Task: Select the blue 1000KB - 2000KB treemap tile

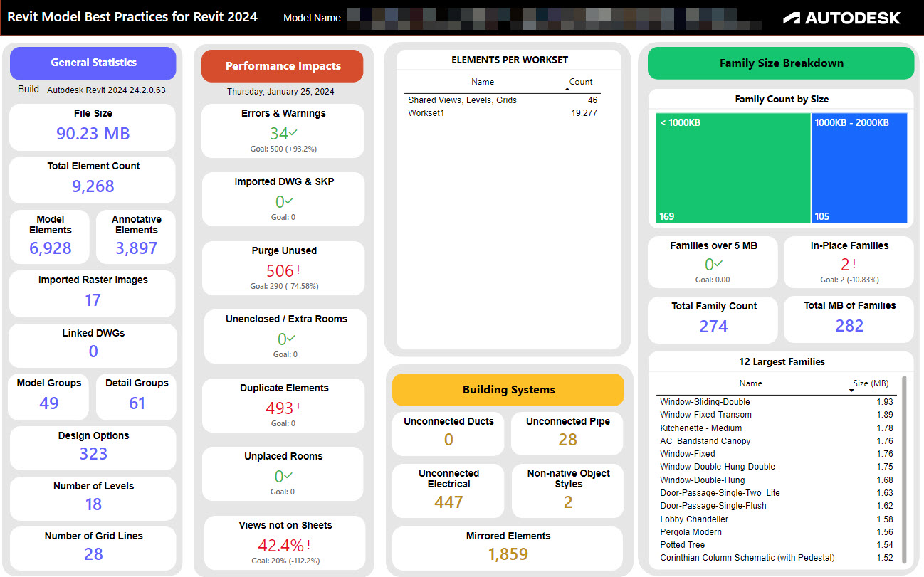Action: click(859, 168)
